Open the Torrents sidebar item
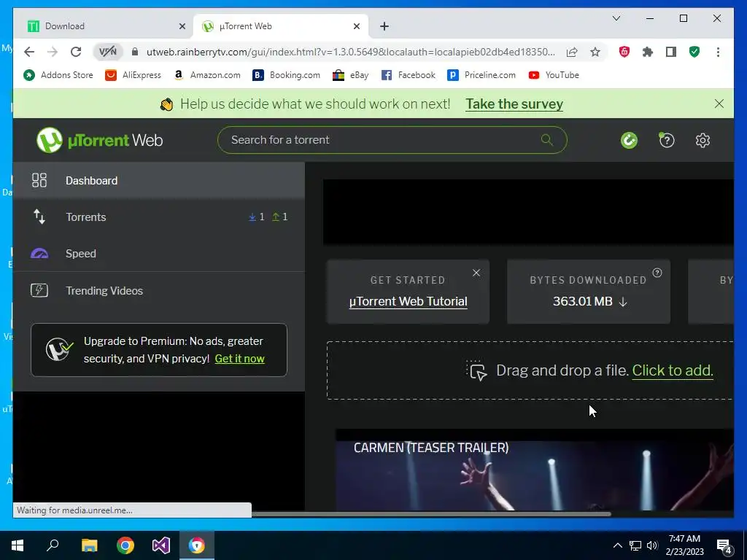Screen dimensions: 747x560 pos(158,217)
